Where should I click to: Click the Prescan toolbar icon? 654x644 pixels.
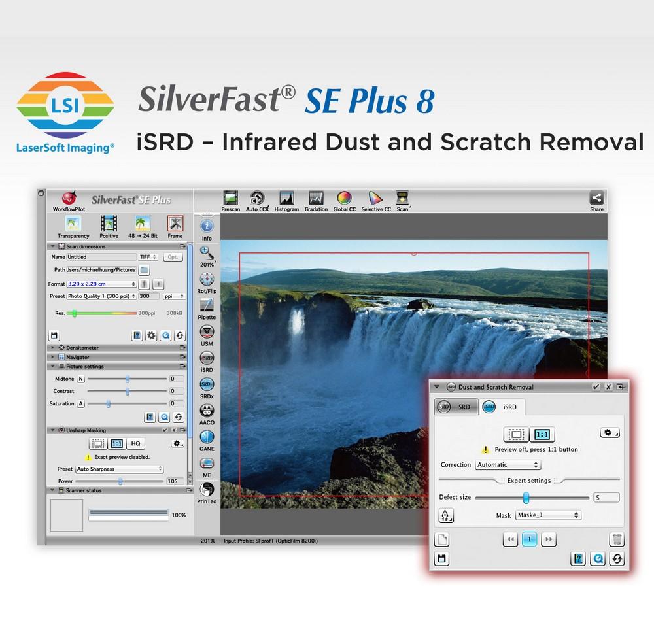click(x=231, y=198)
